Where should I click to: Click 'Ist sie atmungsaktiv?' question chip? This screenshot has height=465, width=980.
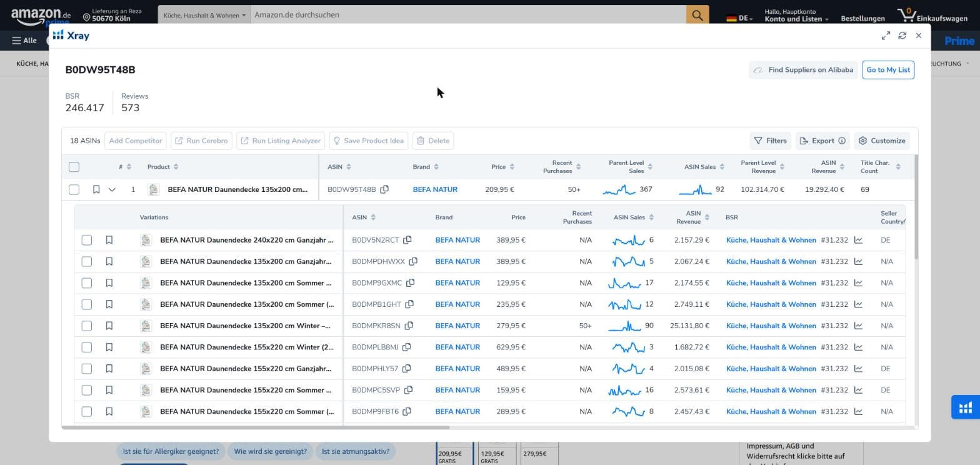click(x=356, y=451)
